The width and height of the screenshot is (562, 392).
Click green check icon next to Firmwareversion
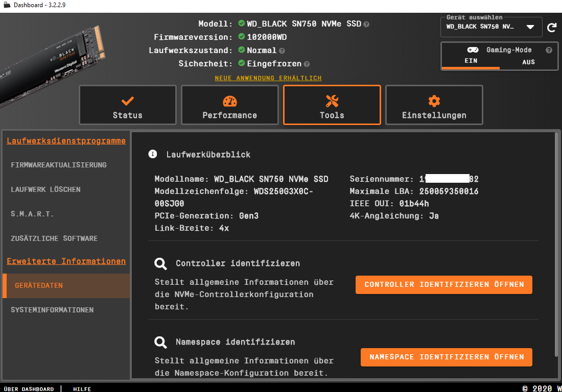click(x=242, y=37)
